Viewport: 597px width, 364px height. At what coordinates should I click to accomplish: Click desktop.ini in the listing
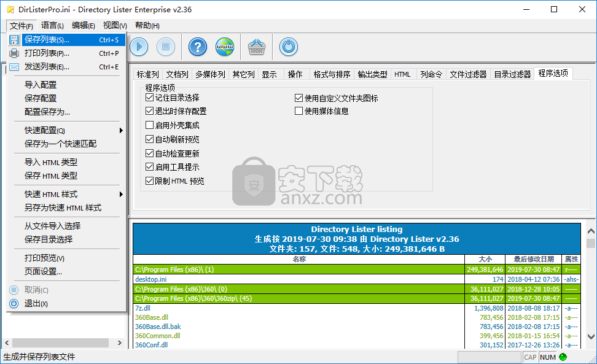150,279
